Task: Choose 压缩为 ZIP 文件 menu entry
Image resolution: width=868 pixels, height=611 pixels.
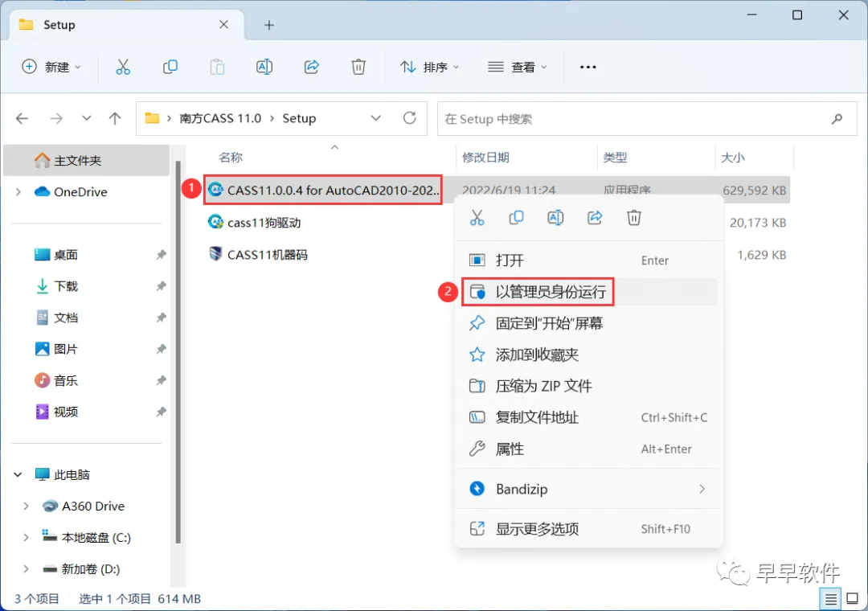Action: click(588, 386)
